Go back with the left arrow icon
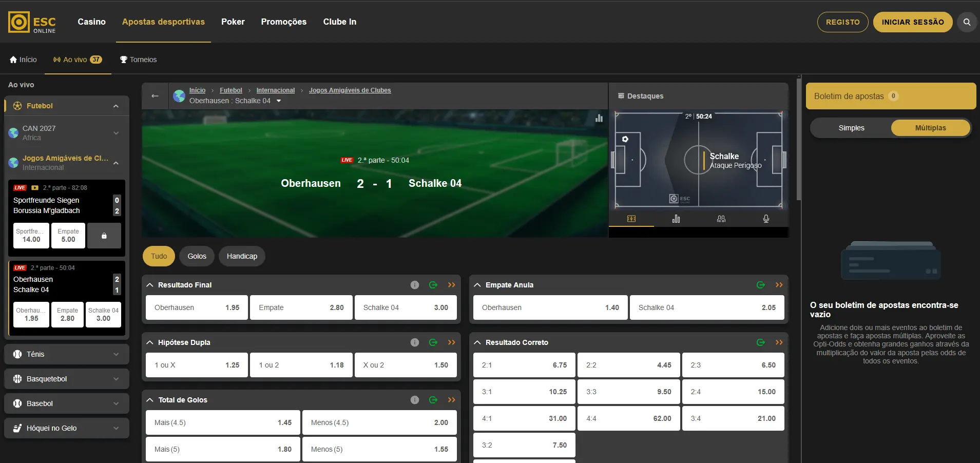Image resolution: width=980 pixels, height=463 pixels. [x=155, y=96]
